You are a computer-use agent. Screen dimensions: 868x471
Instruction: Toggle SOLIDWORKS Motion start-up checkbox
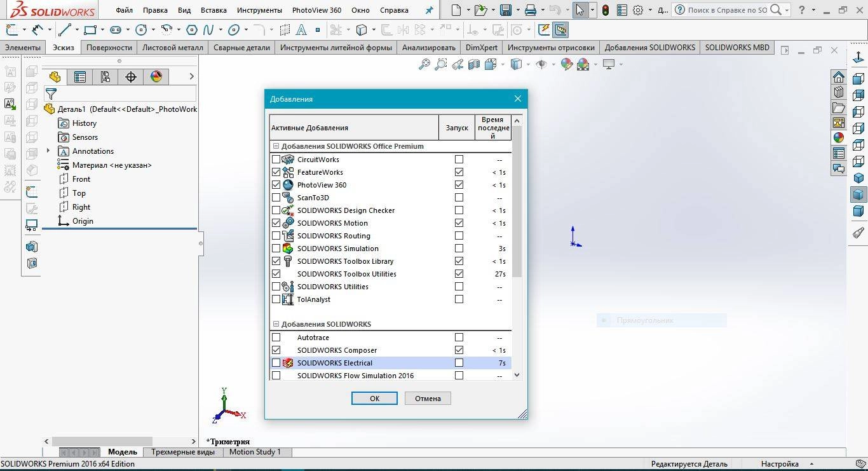pos(459,223)
